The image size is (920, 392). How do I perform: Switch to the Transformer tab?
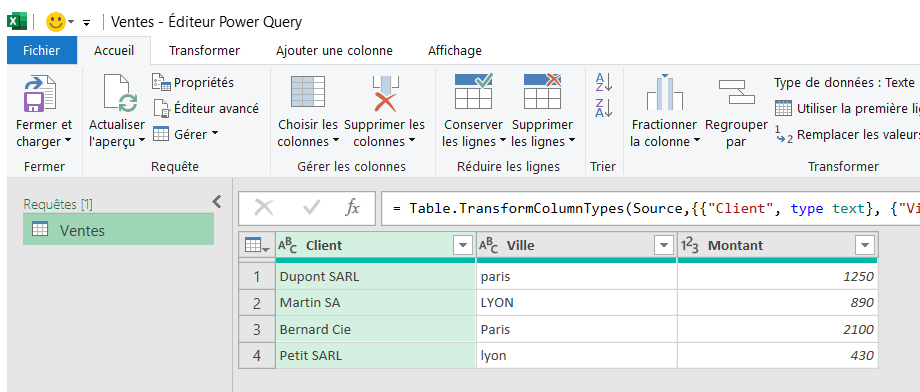[x=204, y=50]
